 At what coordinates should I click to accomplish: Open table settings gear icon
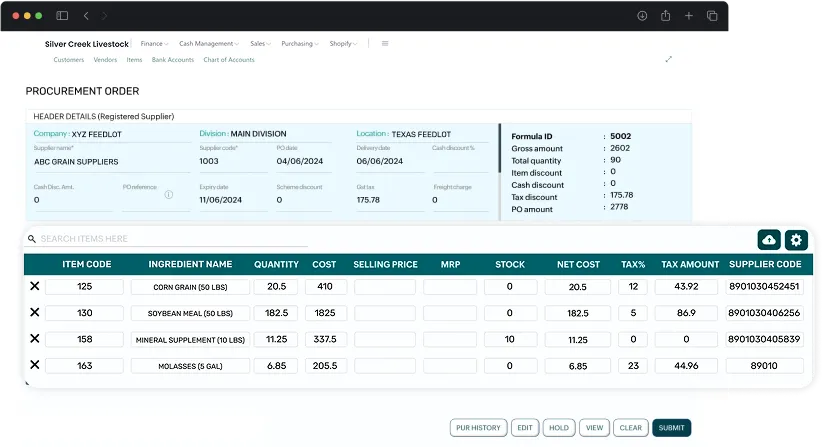click(x=796, y=240)
